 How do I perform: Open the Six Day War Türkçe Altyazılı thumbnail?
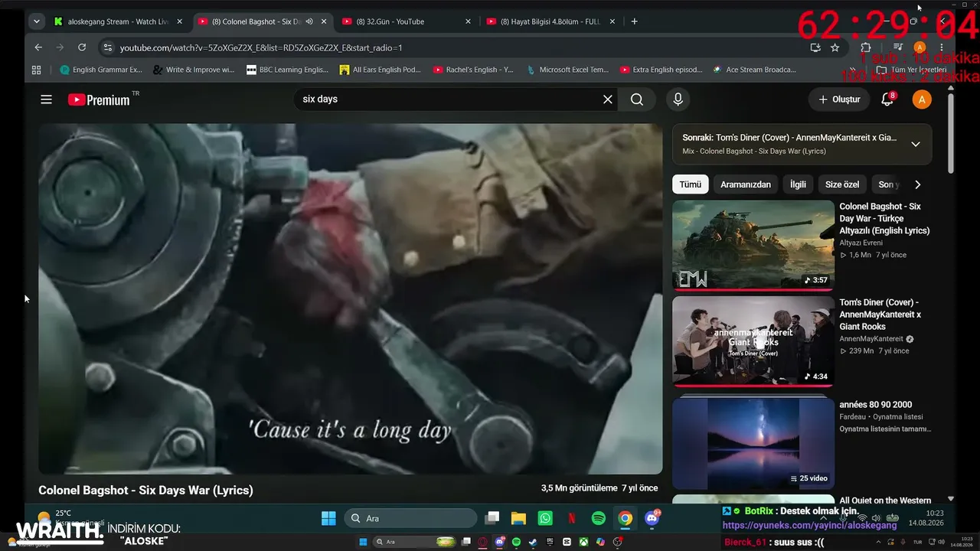pyautogui.click(x=753, y=245)
